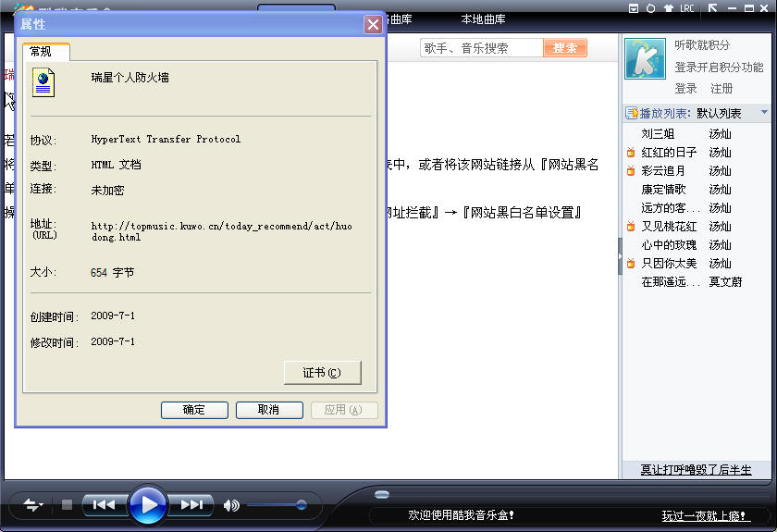The image size is (777, 532).
Task: Open the 玩过一夜就上瘾 link in player bar
Action: tap(704, 516)
